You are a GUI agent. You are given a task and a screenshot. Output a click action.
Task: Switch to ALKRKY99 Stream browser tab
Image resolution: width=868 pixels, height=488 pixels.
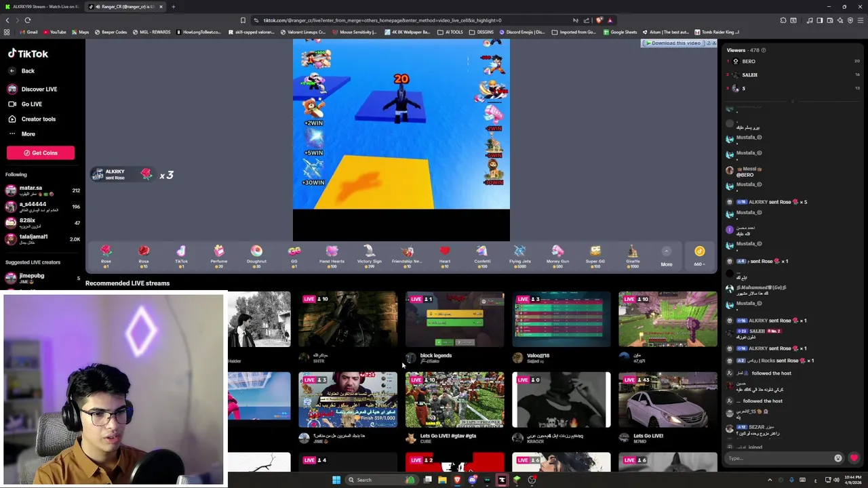pos(43,7)
